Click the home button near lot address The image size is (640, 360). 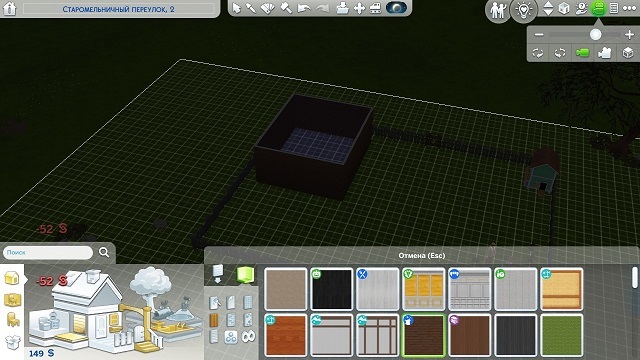pos(9,9)
